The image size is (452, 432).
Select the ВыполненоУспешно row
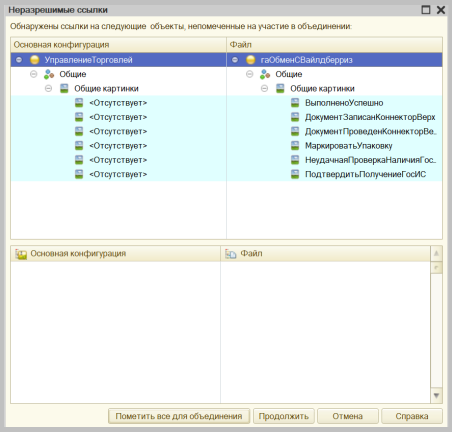(x=334, y=103)
